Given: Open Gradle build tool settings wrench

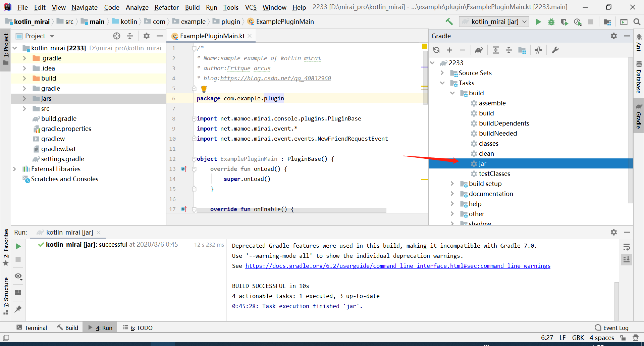Looking at the screenshot, I should (x=555, y=50).
